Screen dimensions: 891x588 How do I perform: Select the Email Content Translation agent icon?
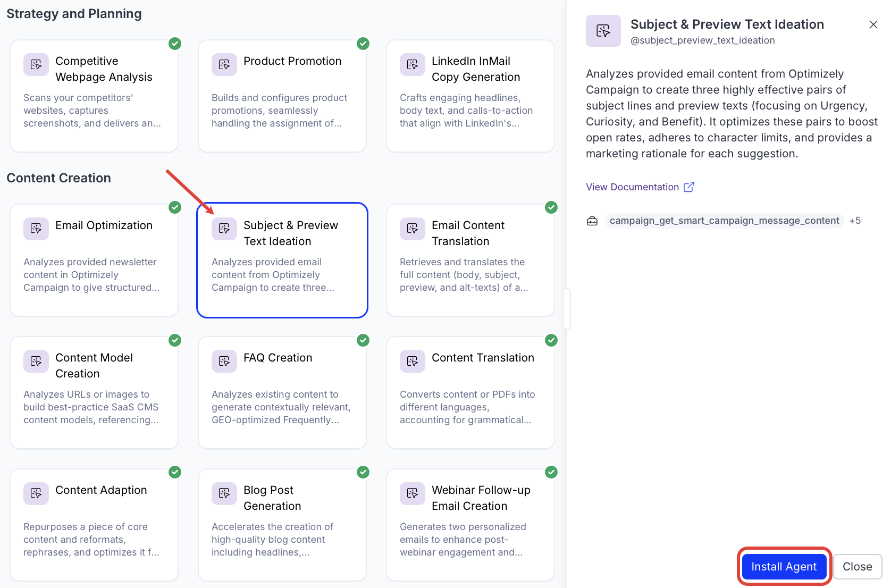pyautogui.click(x=412, y=229)
